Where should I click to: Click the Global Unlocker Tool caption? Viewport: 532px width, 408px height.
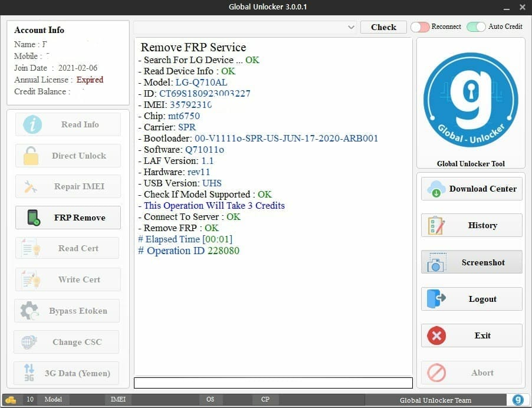coord(471,164)
